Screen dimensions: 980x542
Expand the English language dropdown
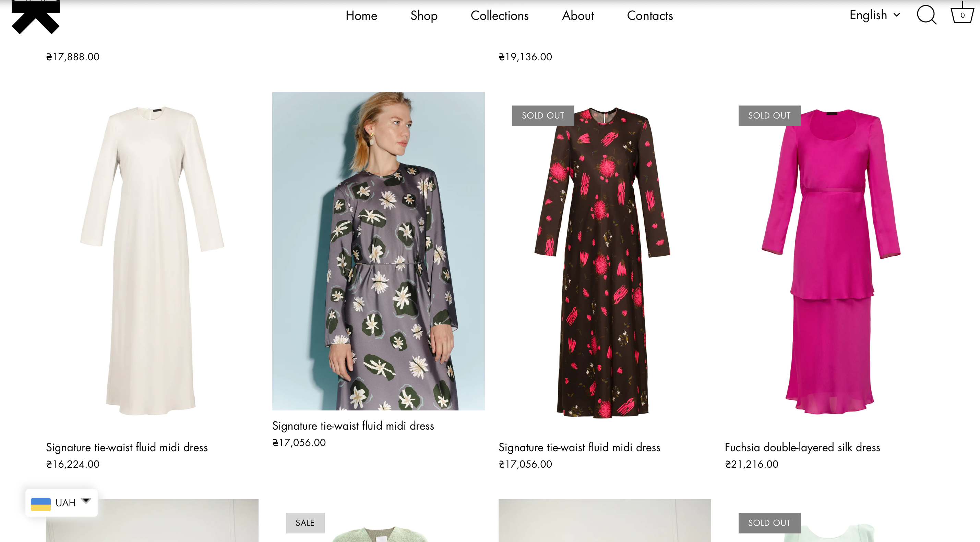[875, 15]
